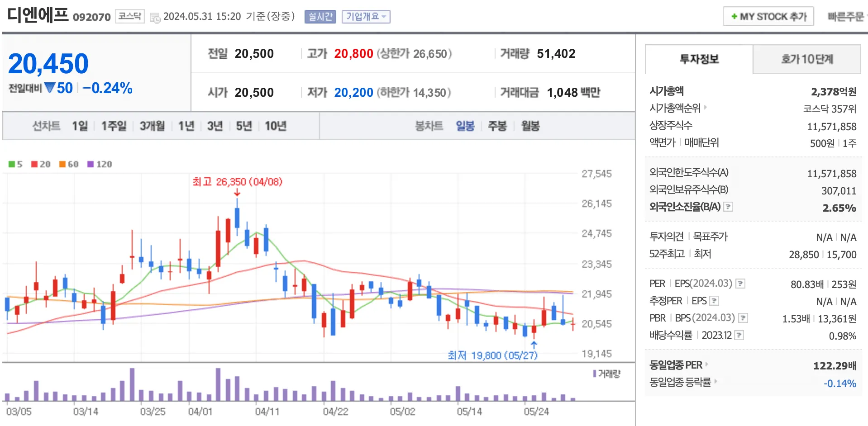Viewport: 868px width, 426px height.
Task: Select the 1주일 line chart period
Action: point(114,126)
